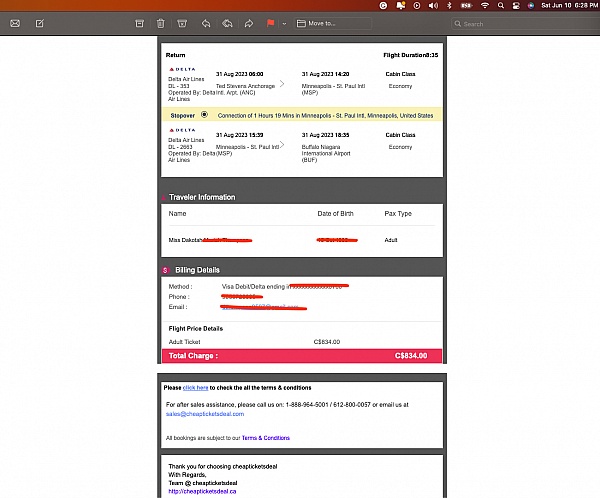The width and height of the screenshot is (600, 498).
Task: Click the menu bar icon with orange badge
Action: click(401, 5)
